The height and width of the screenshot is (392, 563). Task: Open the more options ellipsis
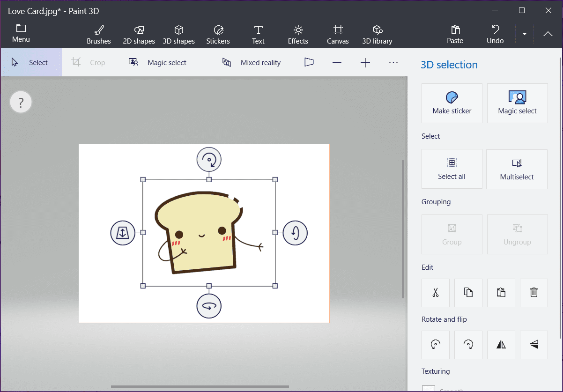(393, 62)
